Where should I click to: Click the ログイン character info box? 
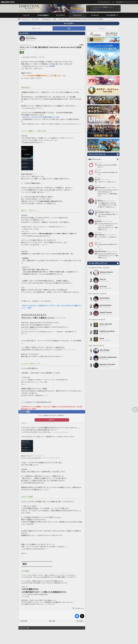click(103, 8)
